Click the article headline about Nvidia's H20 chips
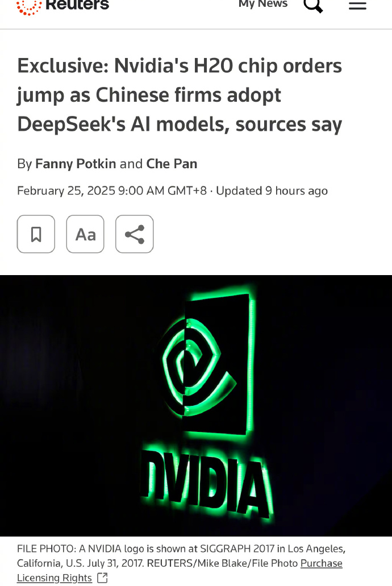 [x=180, y=95]
